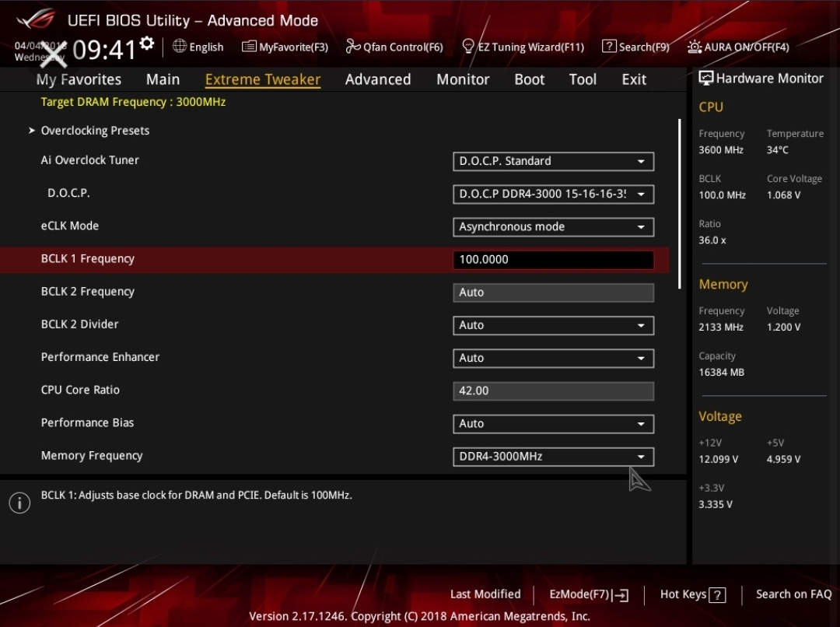
Task: Click CPU Core Ratio value field
Action: click(x=554, y=391)
